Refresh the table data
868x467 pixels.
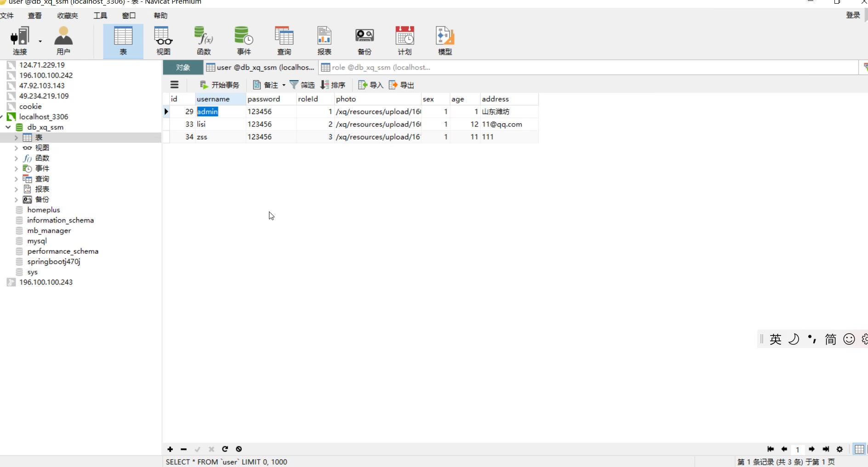tap(225, 449)
